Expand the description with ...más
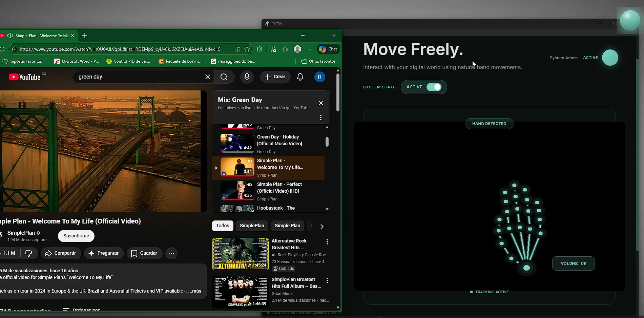Screen dimensions: 644x318 coord(195,291)
